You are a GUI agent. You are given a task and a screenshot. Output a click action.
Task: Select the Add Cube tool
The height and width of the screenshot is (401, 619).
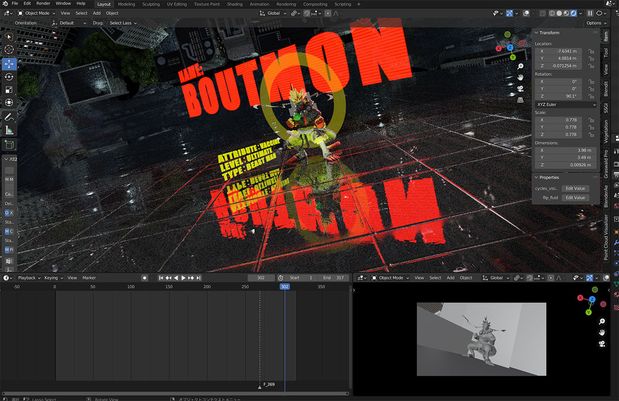pos(9,144)
